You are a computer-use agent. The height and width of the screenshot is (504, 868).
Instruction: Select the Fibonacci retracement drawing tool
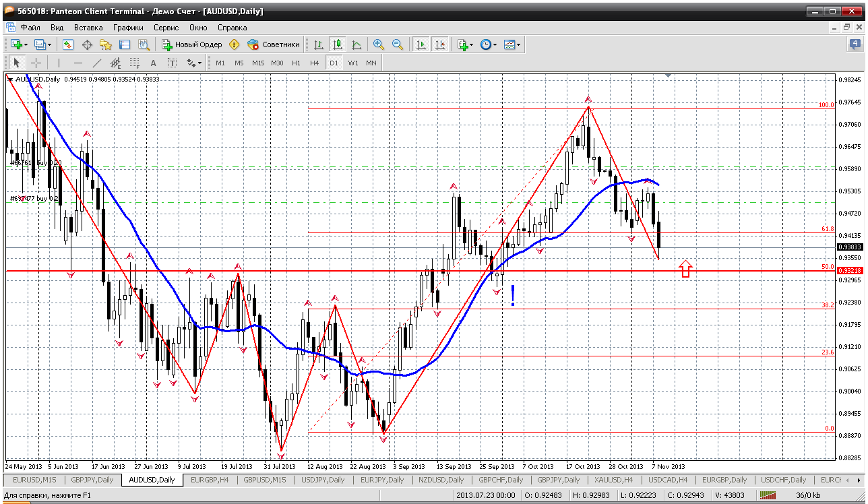coord(134,63)
